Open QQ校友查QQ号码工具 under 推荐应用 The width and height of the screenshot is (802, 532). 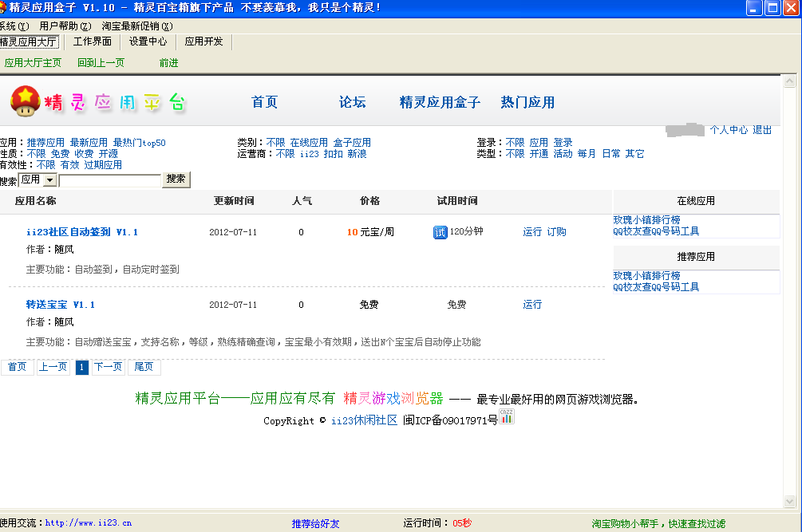click(x=656, y=286)
